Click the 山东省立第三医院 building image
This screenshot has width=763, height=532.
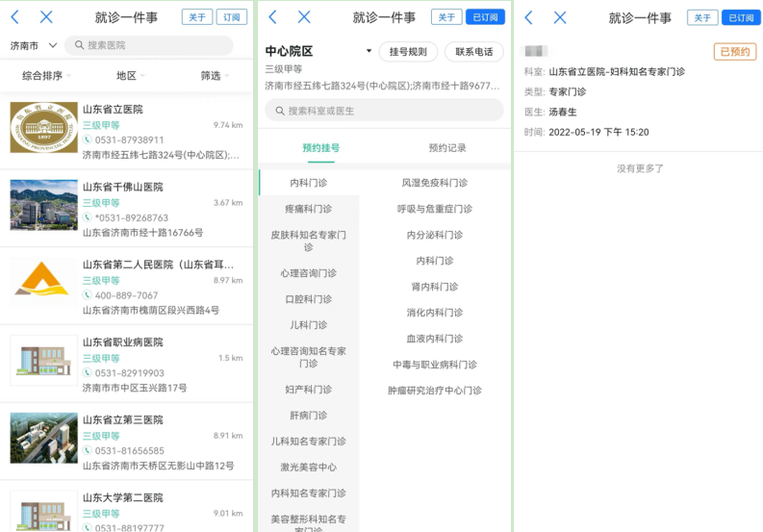tap(43, 438)
